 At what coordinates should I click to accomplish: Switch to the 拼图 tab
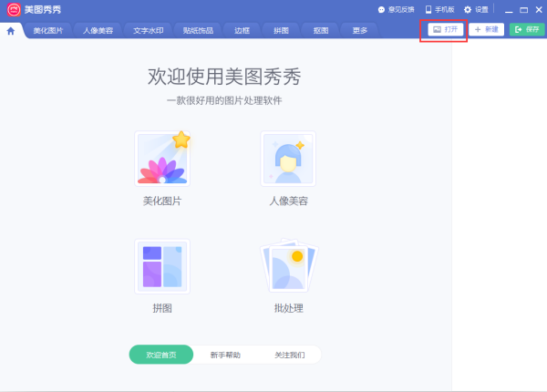coord(281,31)
